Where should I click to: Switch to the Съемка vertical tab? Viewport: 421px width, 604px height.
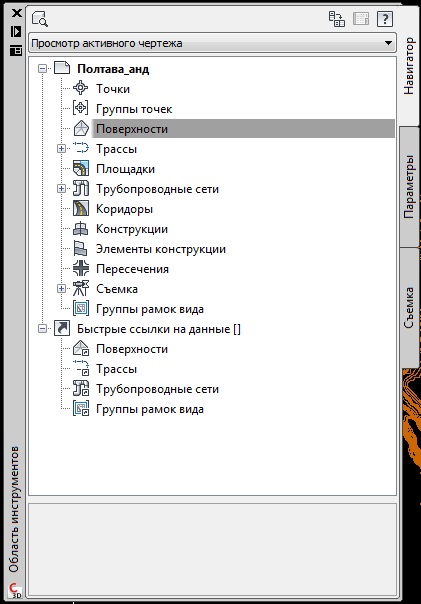409,307
